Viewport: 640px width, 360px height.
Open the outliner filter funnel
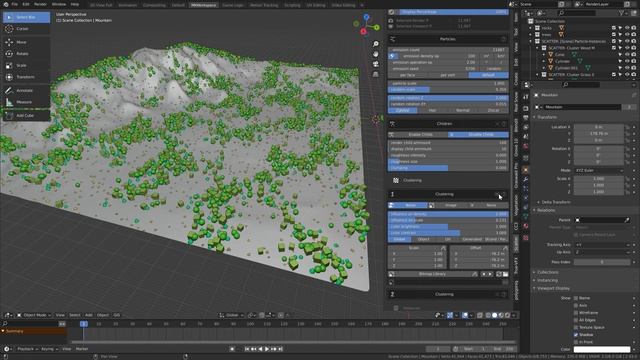tap(622, 13)
